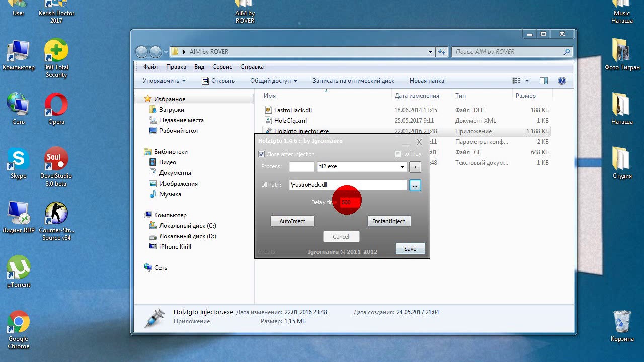Change the view mode icon in Explorer

click(x=516, y=81)
